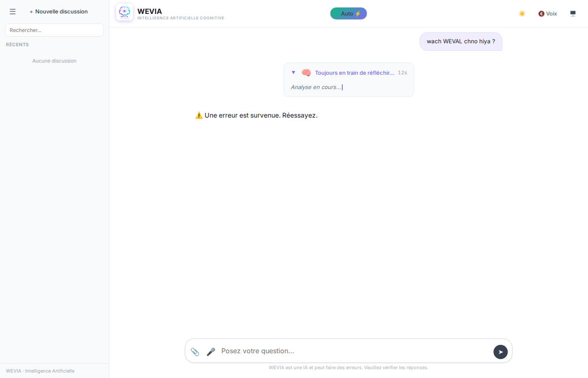Click the RÉCENTS section heading

(x=17, y=45)
